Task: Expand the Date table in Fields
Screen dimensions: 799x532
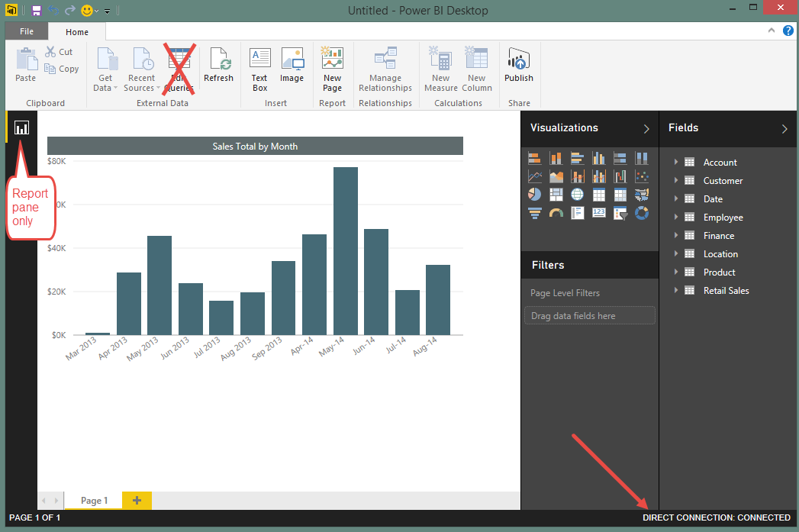Action: [676, 198]
